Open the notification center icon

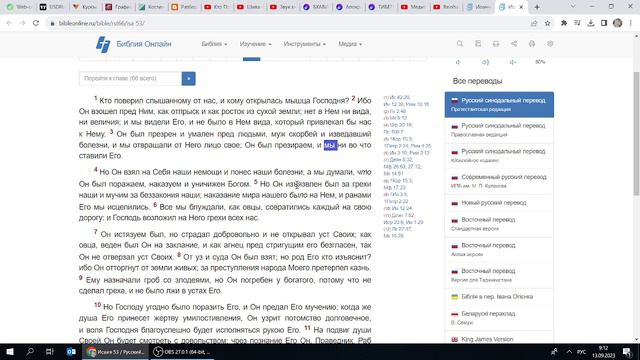point(627,351)
